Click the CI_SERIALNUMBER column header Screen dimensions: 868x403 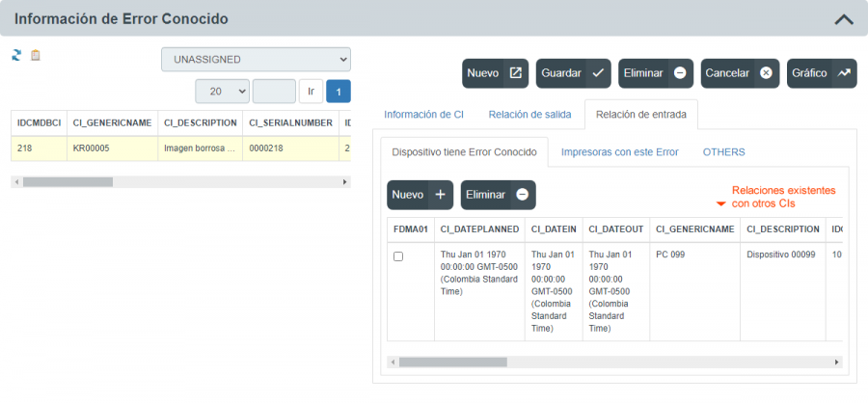coord(290,122)
